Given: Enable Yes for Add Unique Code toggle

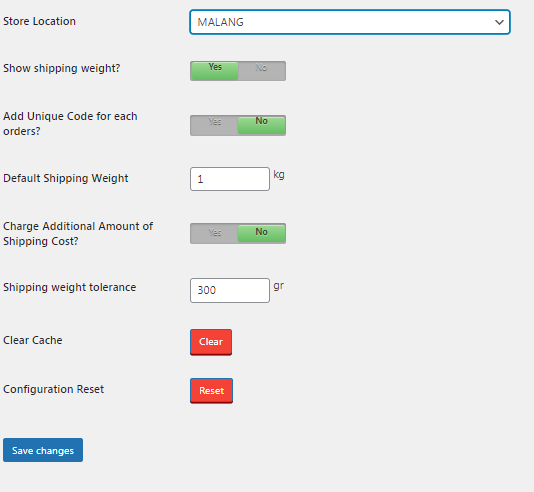Looking at the screenshot, I should (215, 125).
